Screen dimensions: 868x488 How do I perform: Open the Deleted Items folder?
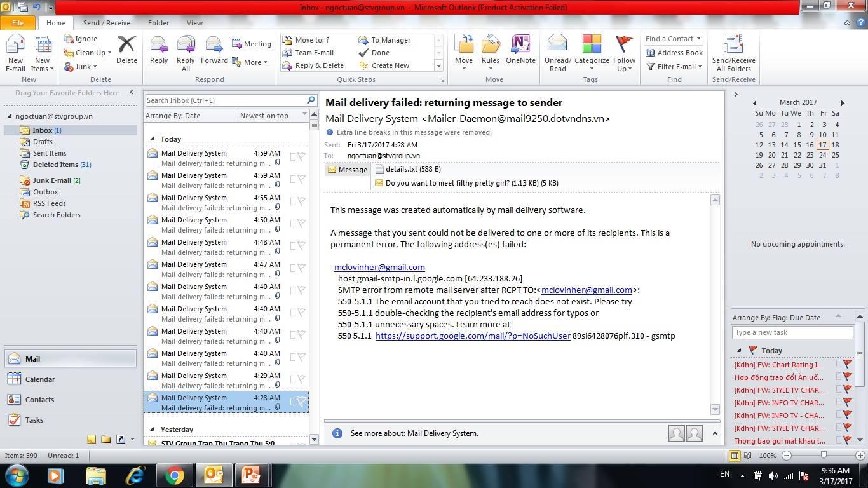point(62,165)
